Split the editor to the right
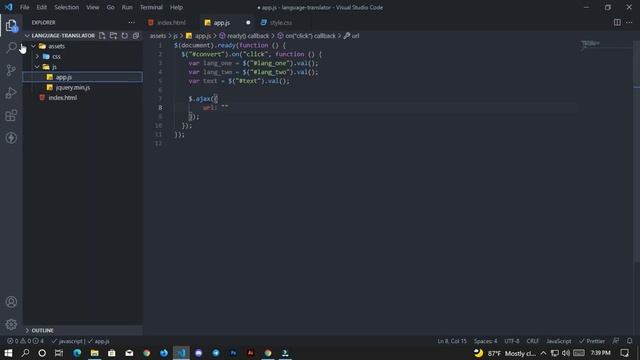The height and width of the screenshot is (360, 640). (x=617, y=23)
